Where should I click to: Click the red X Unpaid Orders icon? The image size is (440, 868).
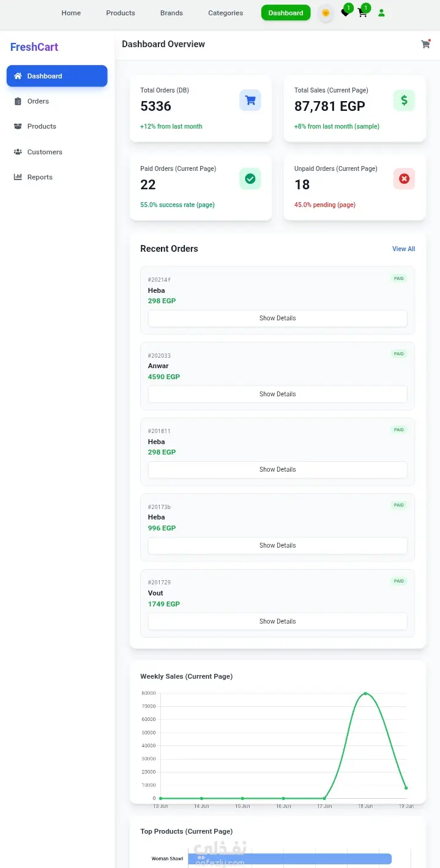point(404,179)
